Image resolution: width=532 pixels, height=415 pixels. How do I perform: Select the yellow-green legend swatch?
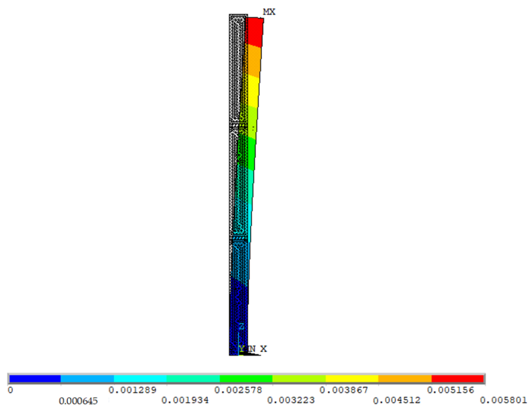tap(299, 379)
